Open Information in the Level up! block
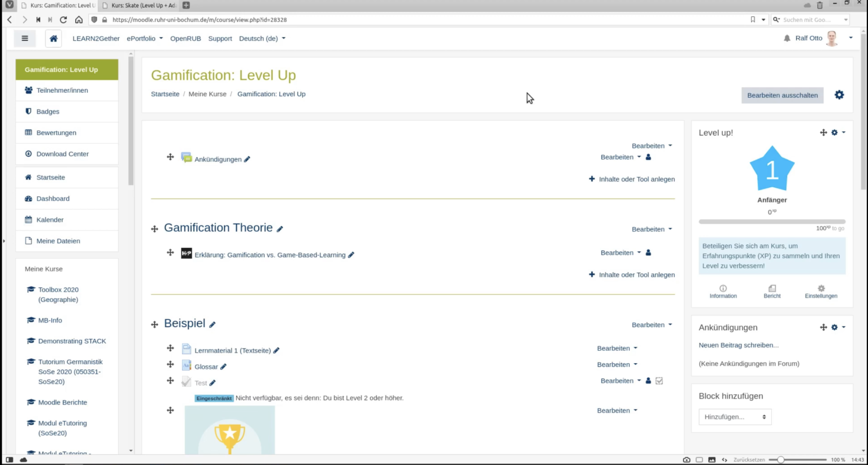 point(723,292)
